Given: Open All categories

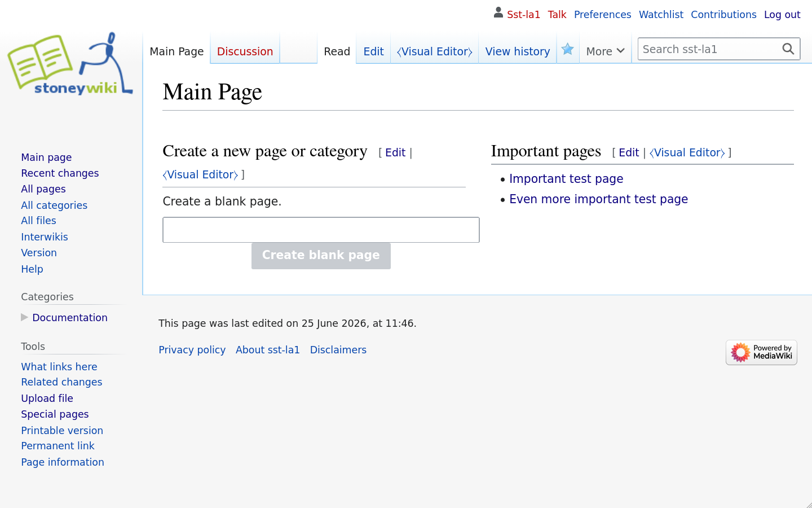Looking at the screenshot, I should click(54, 205).
